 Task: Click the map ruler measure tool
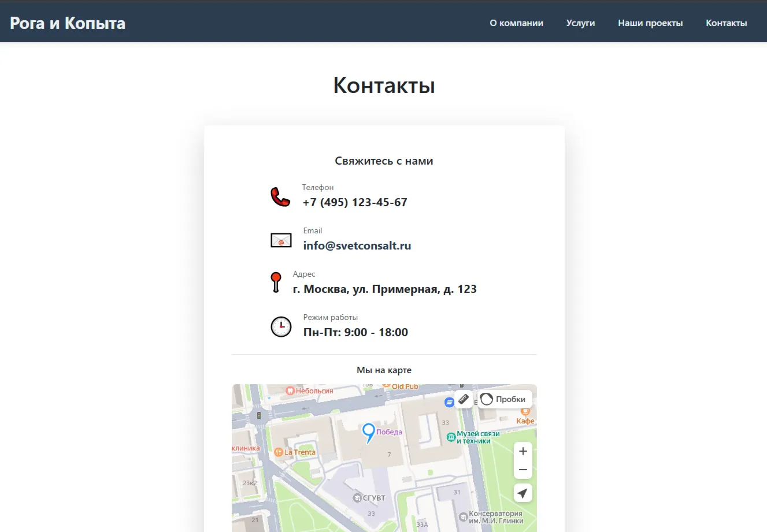point(464,399)
